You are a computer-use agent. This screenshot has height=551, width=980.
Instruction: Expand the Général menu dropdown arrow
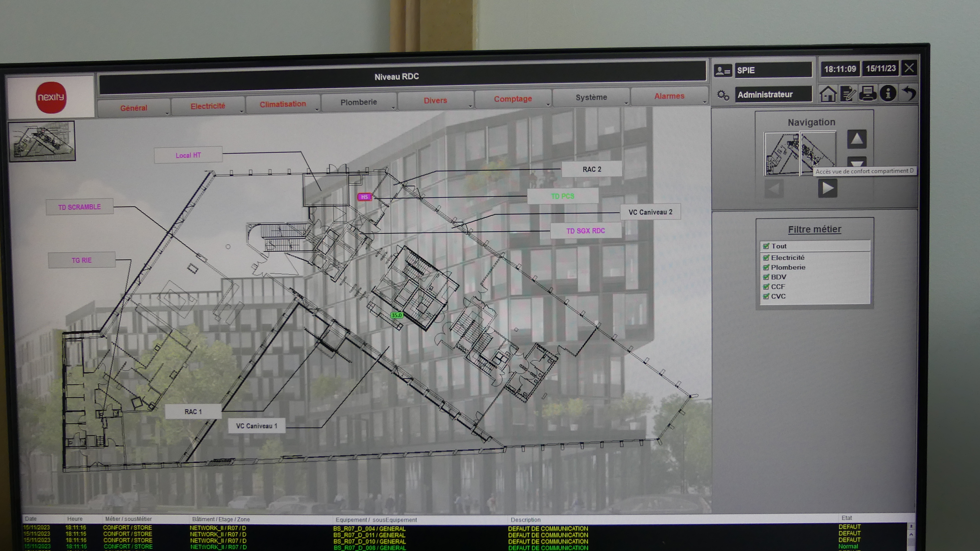point(167,113)
